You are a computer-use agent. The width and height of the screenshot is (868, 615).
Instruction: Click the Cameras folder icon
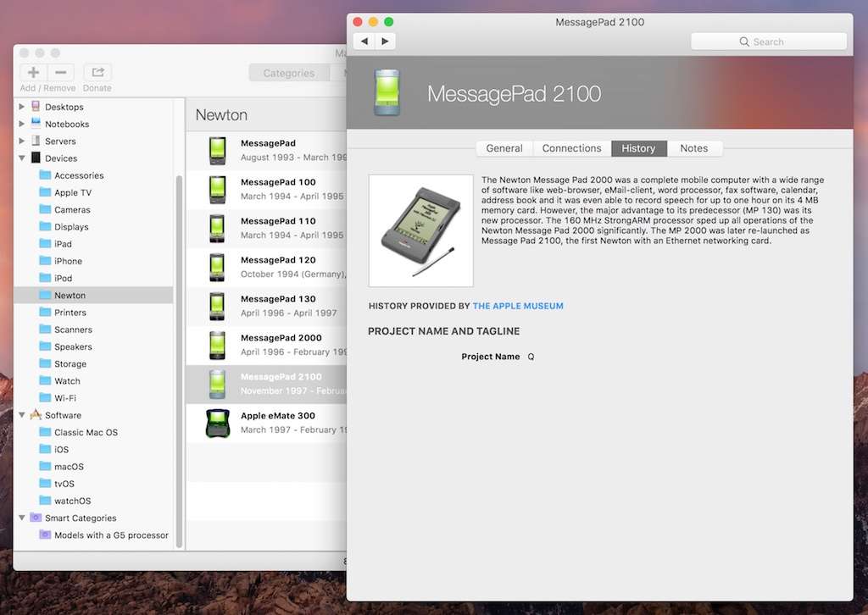click(45, 209)
